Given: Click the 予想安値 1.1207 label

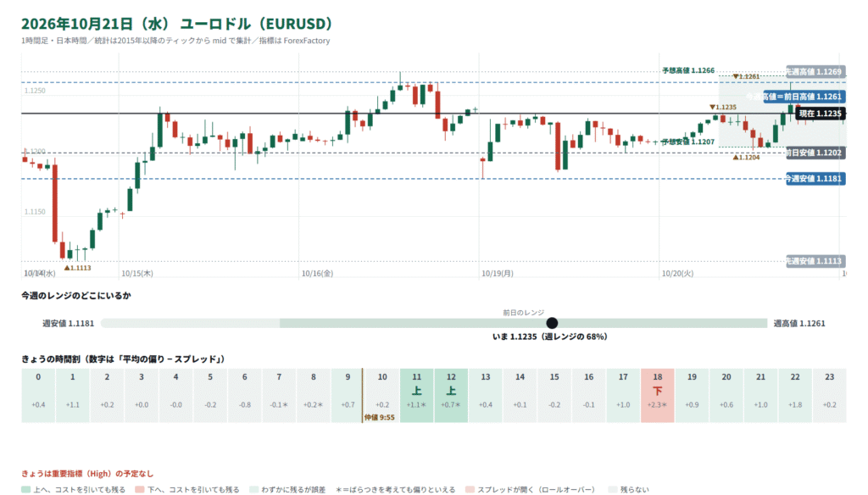Looking at the screenshot, I should pyautogui.click(x=688, y=142).
